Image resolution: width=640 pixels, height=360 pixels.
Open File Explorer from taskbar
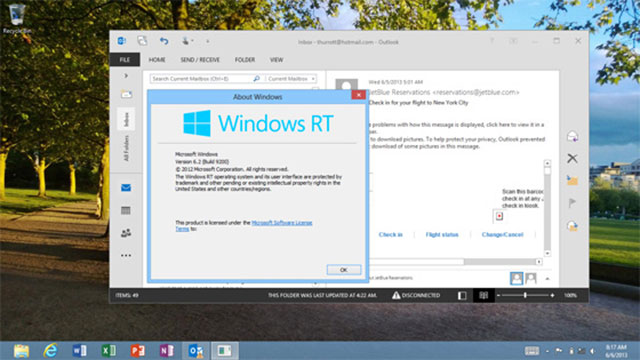(x=21, y=351)
